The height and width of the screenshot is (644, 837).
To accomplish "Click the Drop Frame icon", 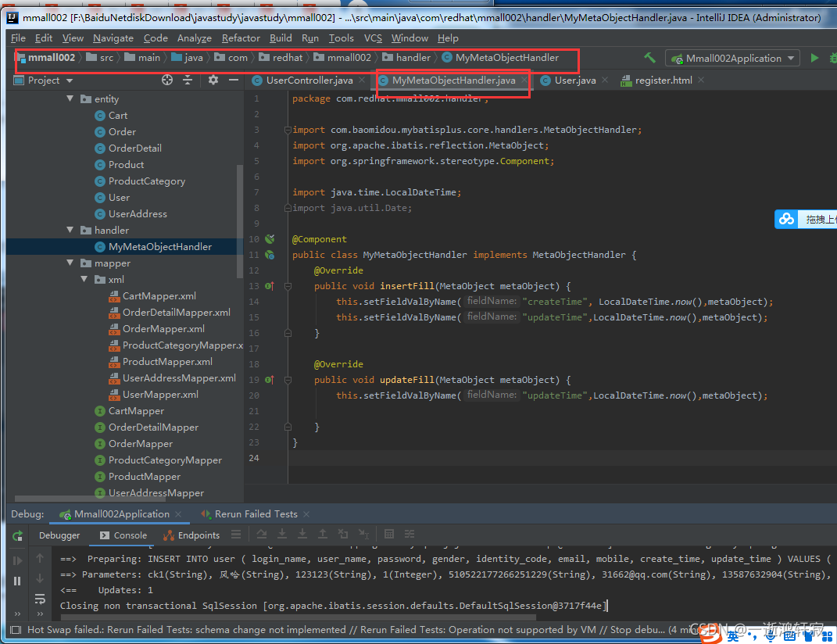I will pos(343,534).
